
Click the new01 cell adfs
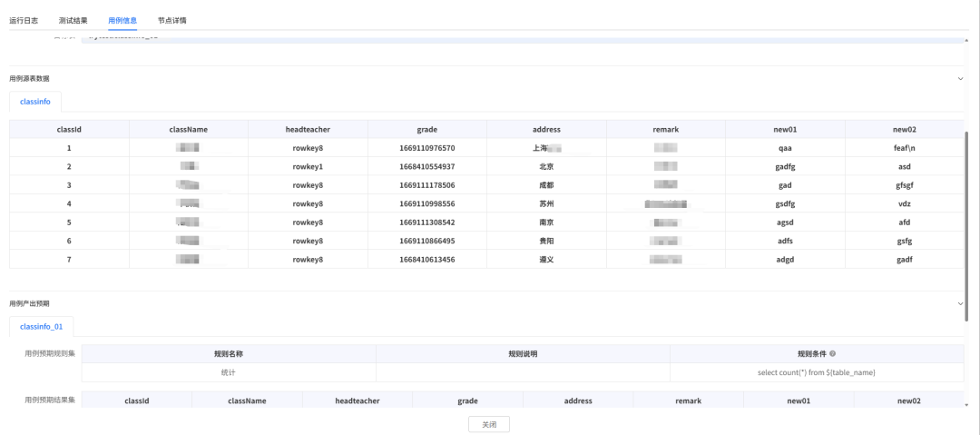tap(785, 241)
